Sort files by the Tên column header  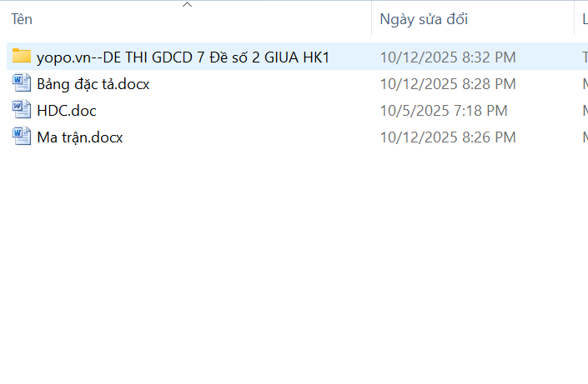tap(22, 19)
